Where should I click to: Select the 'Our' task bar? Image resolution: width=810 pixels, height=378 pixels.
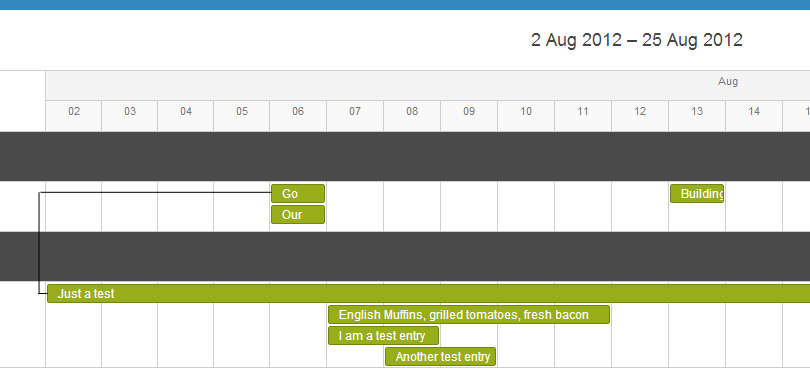coord(298,214)
